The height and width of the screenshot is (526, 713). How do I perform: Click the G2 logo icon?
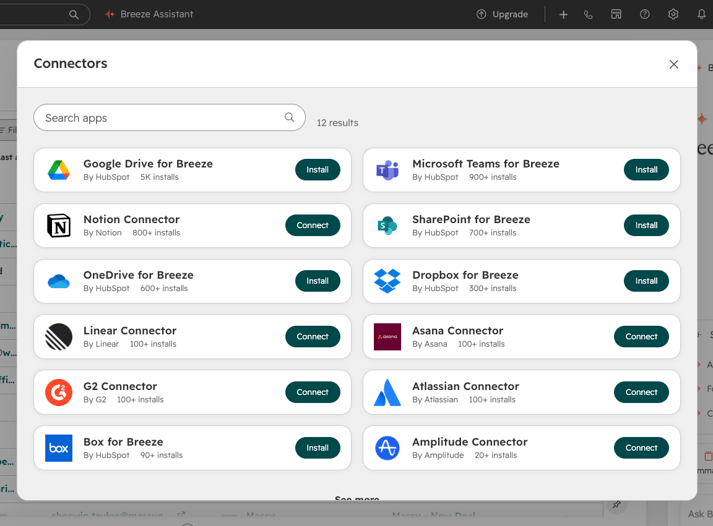point(59,392)
